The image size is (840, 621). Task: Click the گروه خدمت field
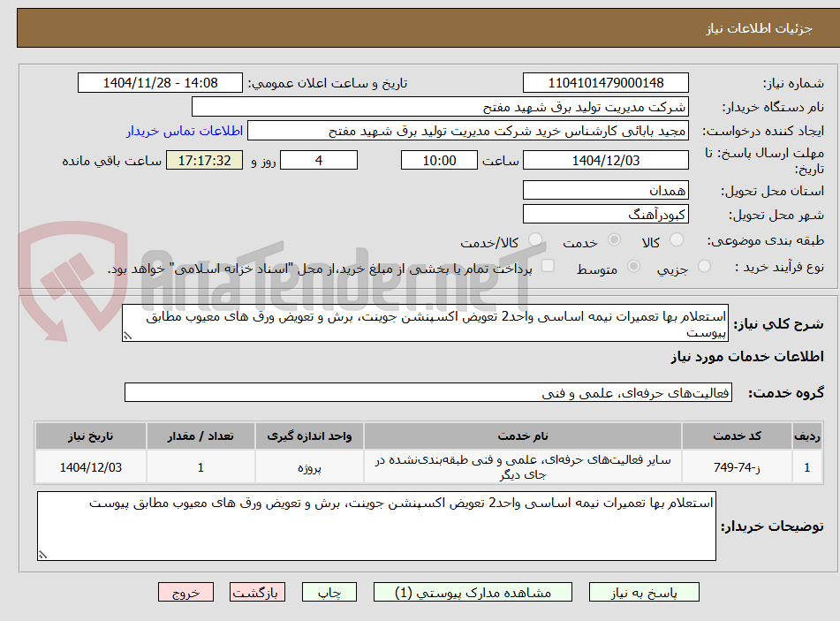click(428, 392)
